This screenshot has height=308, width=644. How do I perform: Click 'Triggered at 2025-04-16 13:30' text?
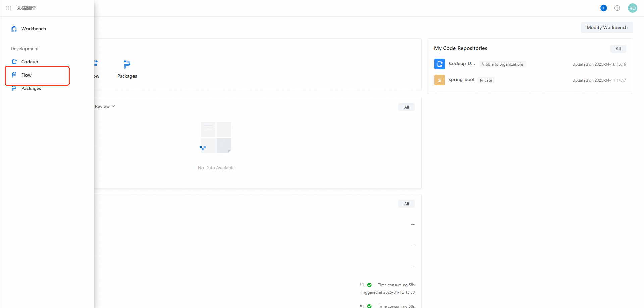tap(388, 292)
